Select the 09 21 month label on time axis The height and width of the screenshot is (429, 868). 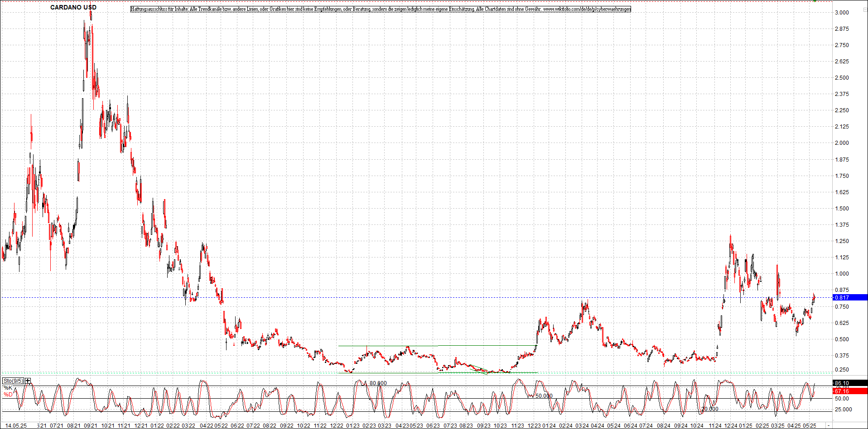coord(91,425)
